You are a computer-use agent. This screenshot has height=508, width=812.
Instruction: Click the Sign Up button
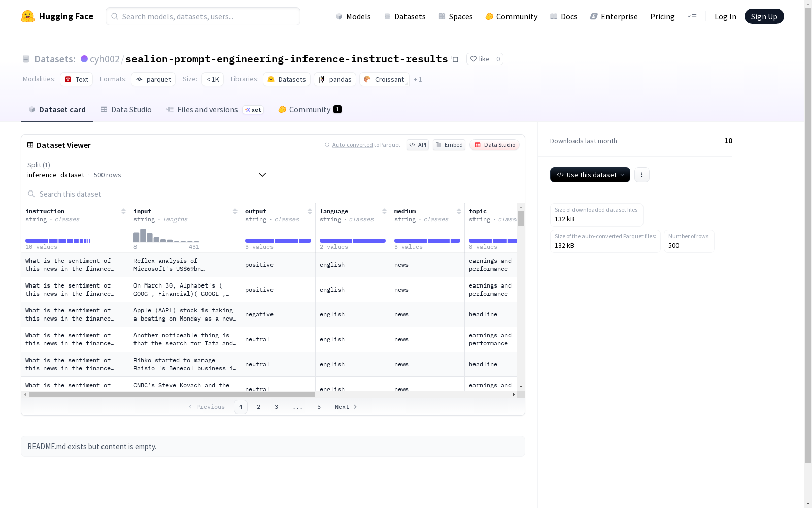[x=764, y=16]
